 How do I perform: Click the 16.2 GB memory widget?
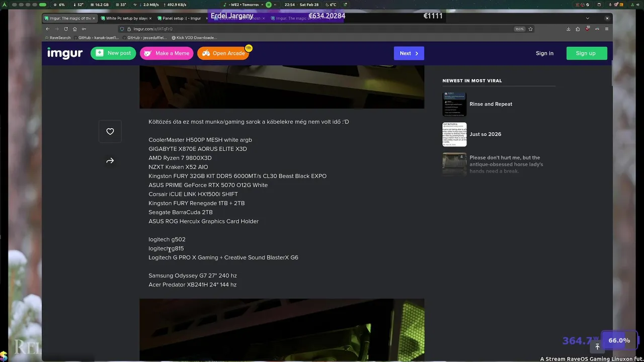click(x=99, y=5)
